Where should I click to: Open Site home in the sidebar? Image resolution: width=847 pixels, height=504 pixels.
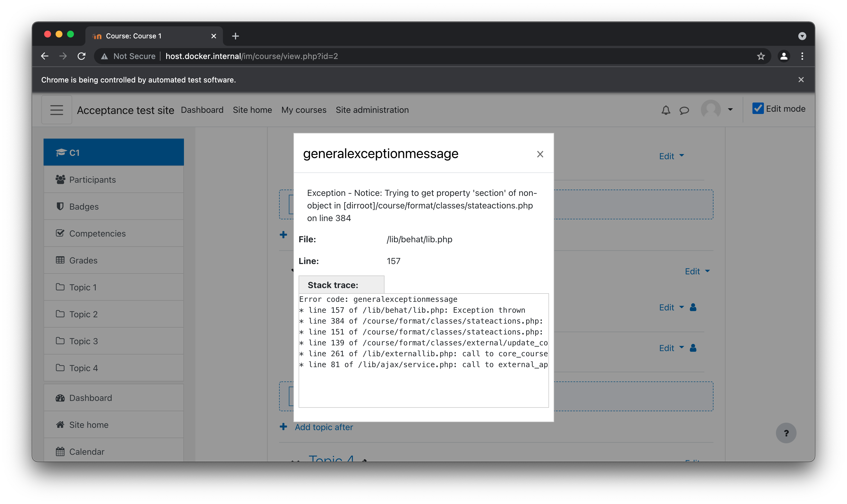click(113, 424)
